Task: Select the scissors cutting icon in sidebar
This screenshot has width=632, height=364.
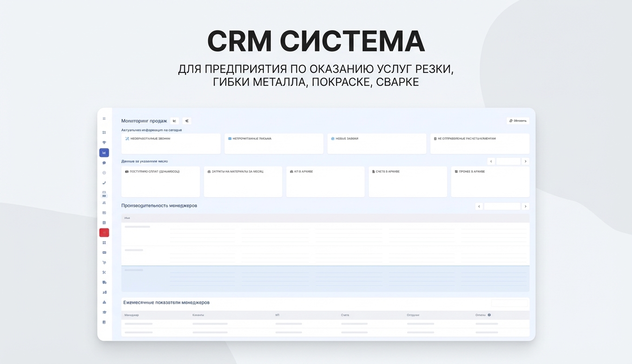Action: (x=104, y=272)
